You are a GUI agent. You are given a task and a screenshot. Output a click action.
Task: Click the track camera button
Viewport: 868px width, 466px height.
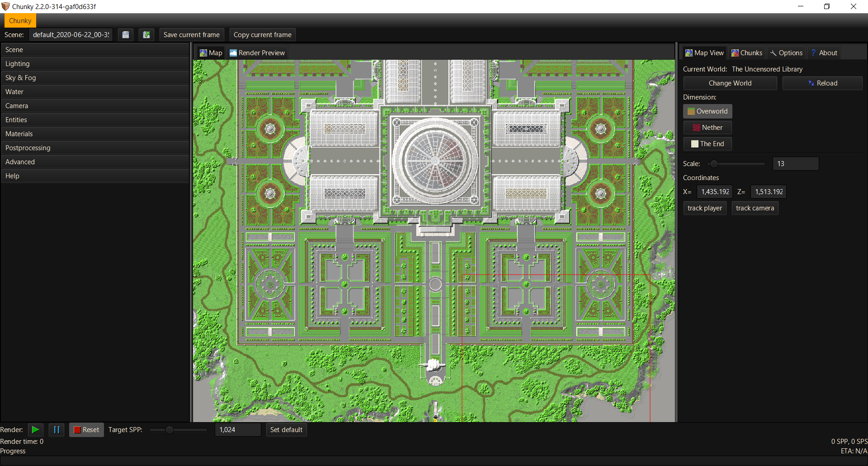[755, 208]
